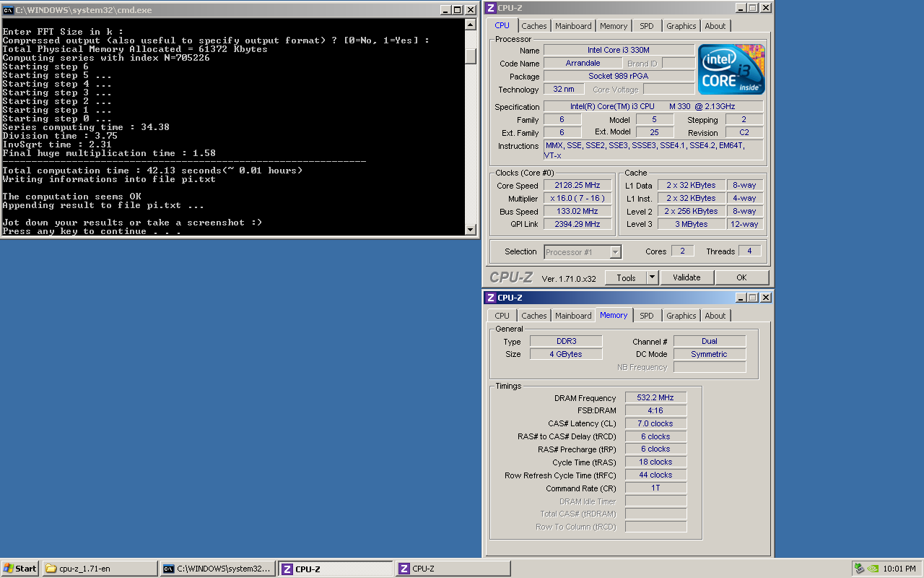The image size is (924, 578).
Task: Click the OK button in CPU-Z
Action: point(741,277)
